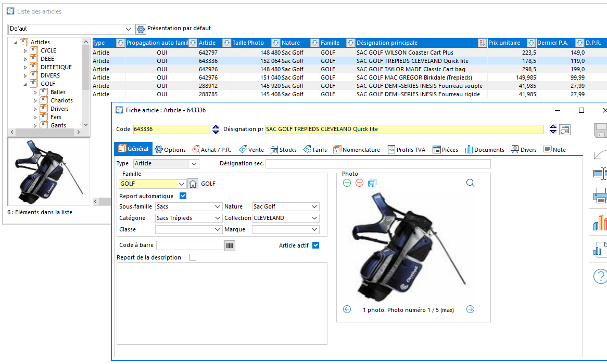Open the Type Article dropdown
The height and width of the screenshot is (364, 607).
(x=194, y=164)
